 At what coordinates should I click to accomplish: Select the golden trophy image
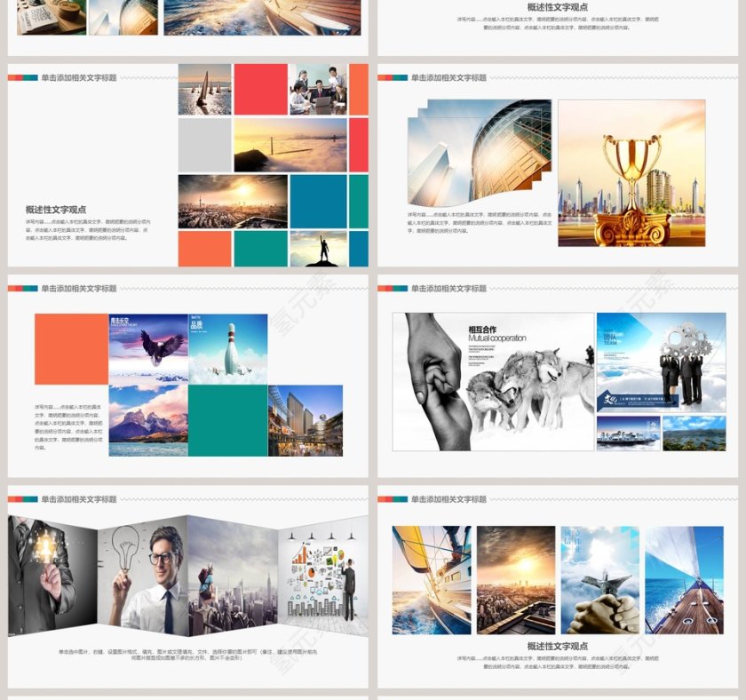(x=631, y=173)
